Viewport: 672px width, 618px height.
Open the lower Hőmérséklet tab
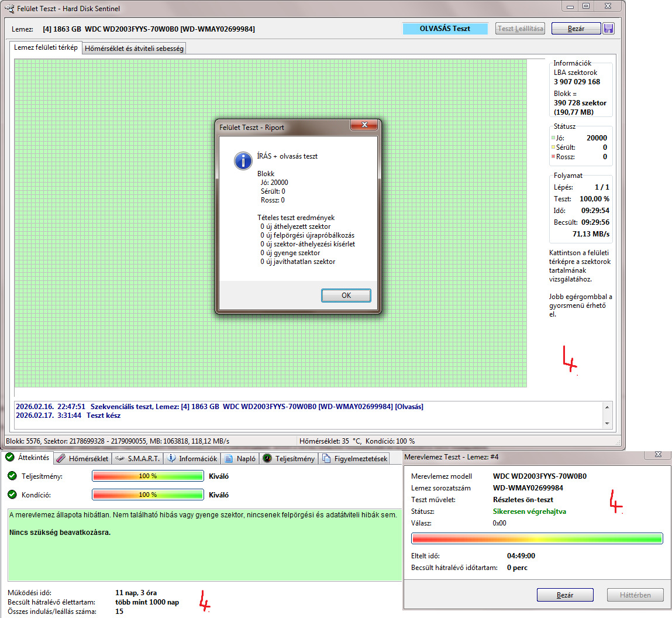tap(83, 458)
